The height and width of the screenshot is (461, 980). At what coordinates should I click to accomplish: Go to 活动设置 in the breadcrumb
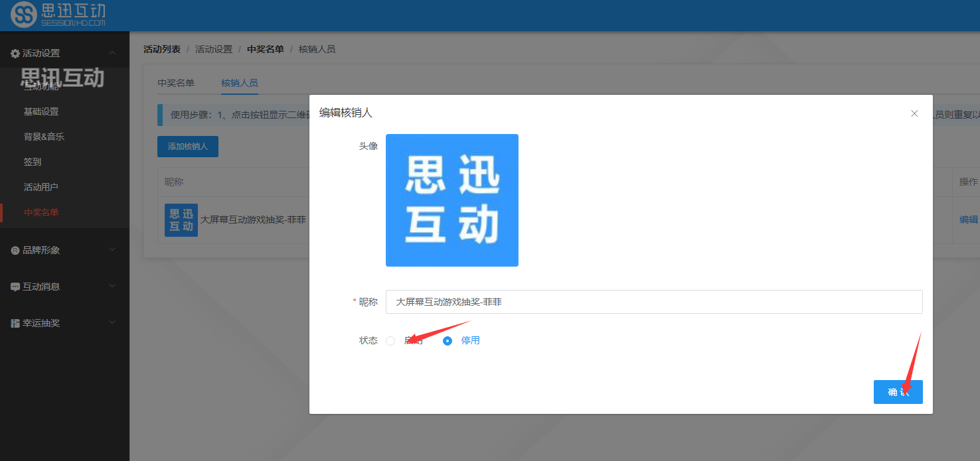[214, 49]
